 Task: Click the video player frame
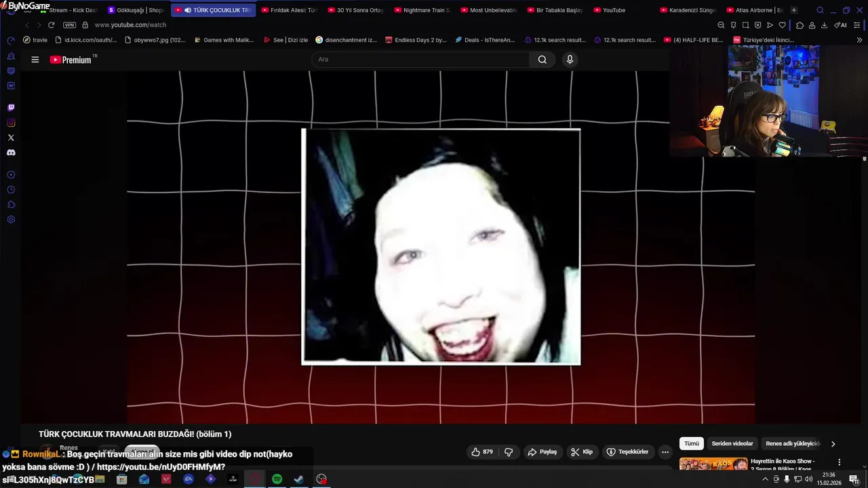pos(441,247)
